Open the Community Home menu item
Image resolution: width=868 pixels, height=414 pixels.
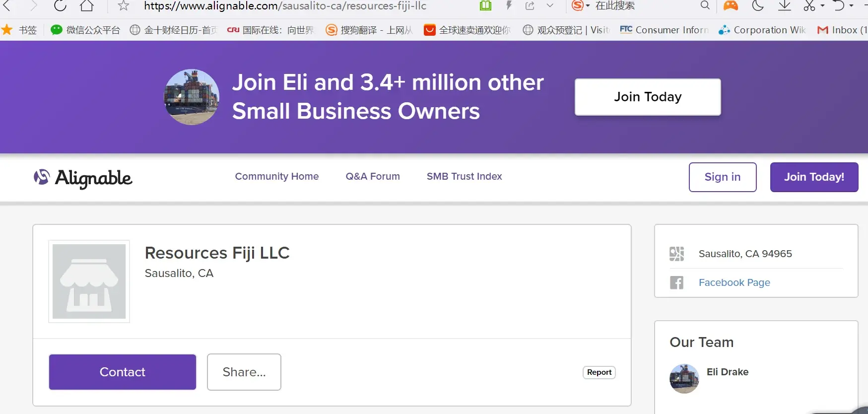click(277, 176)
